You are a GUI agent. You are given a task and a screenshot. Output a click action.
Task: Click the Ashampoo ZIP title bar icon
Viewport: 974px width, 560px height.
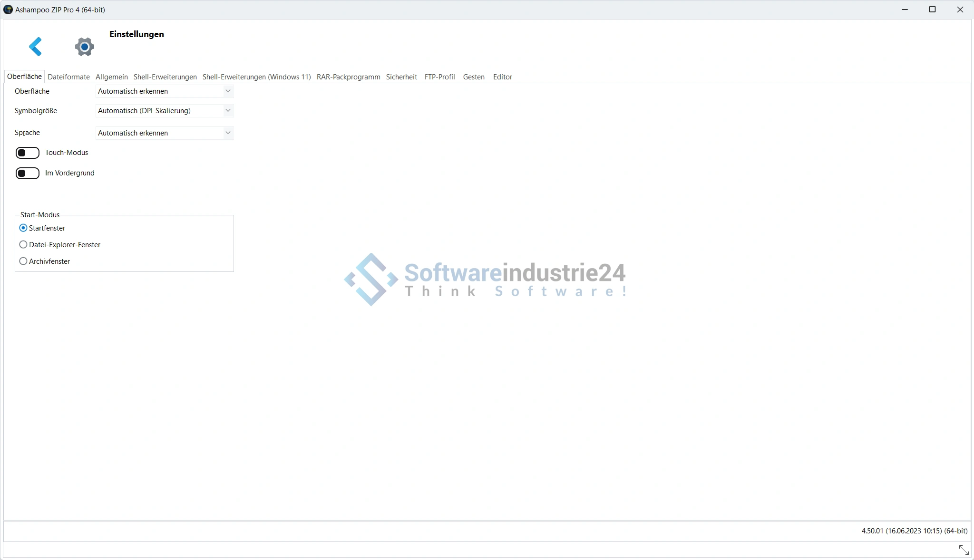click(x=8, y=10)
